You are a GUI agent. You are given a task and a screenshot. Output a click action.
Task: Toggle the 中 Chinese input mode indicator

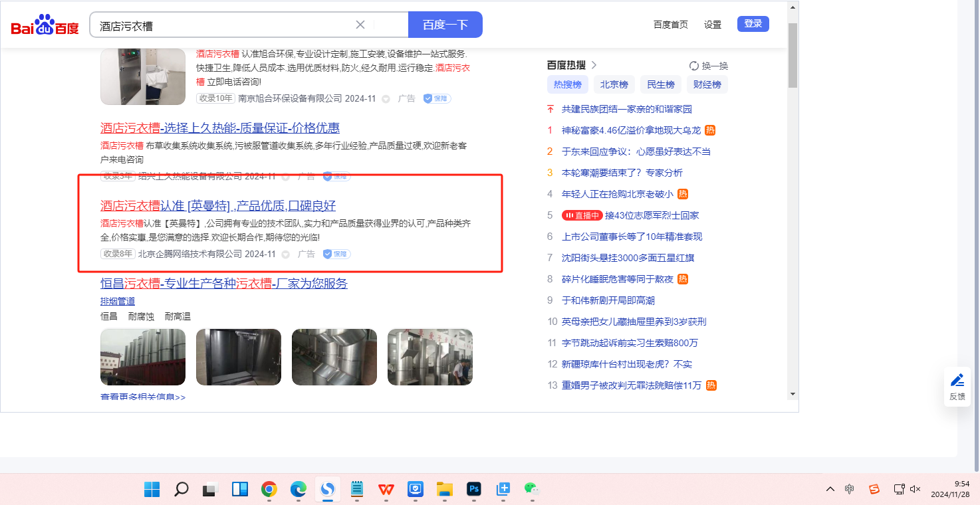(x=850, y=490)
